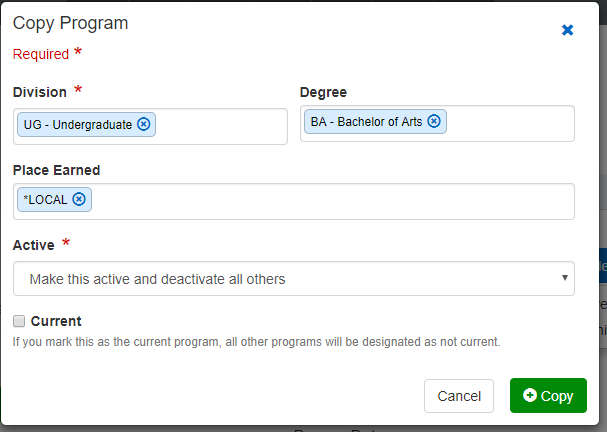Viewport: 607px width, 432px height.
Task: Select the *LOCAL tag text
Action: click(45, 199)
